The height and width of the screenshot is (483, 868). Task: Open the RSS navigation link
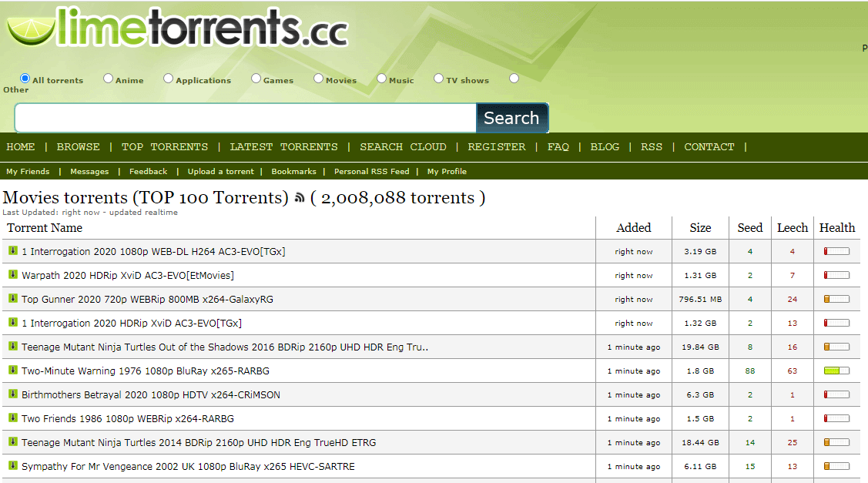click(652, 147)
